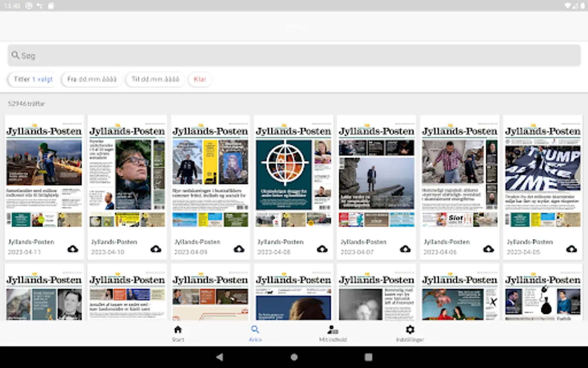Viewport: 588px width, 368px height.
Task: Tap the cloud download icon for 2023-04-09
Action: [239, 249]
